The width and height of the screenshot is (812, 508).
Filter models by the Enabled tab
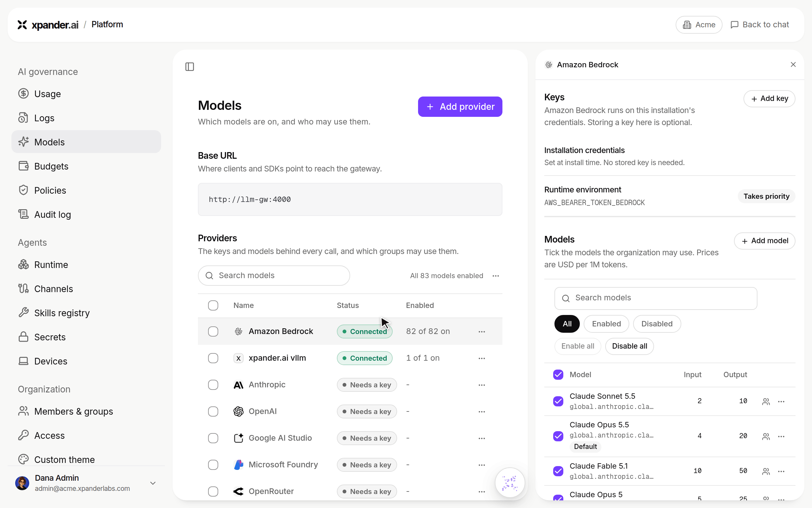pos(606,324)
